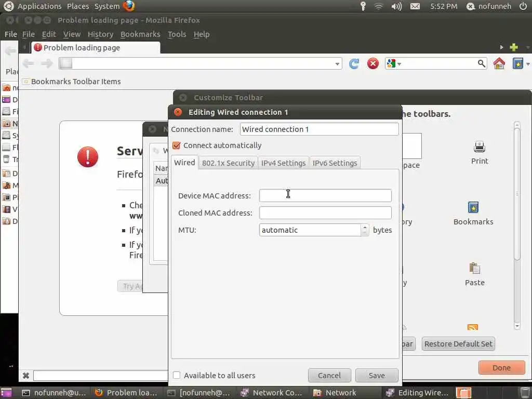Click the Firefox home icon
Viewport: 532px width, 399px height.
click(x=499, y=63)
